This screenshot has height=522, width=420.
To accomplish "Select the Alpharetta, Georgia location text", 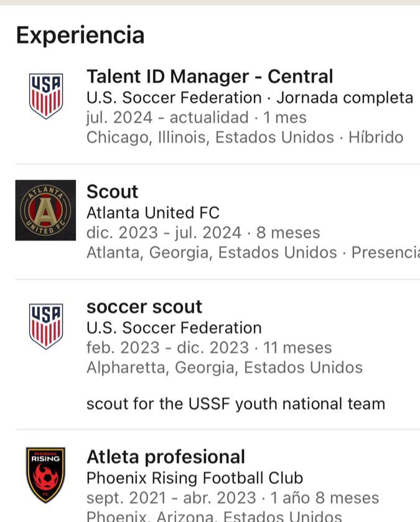I will pyautogui.click(x=224, y=368).
